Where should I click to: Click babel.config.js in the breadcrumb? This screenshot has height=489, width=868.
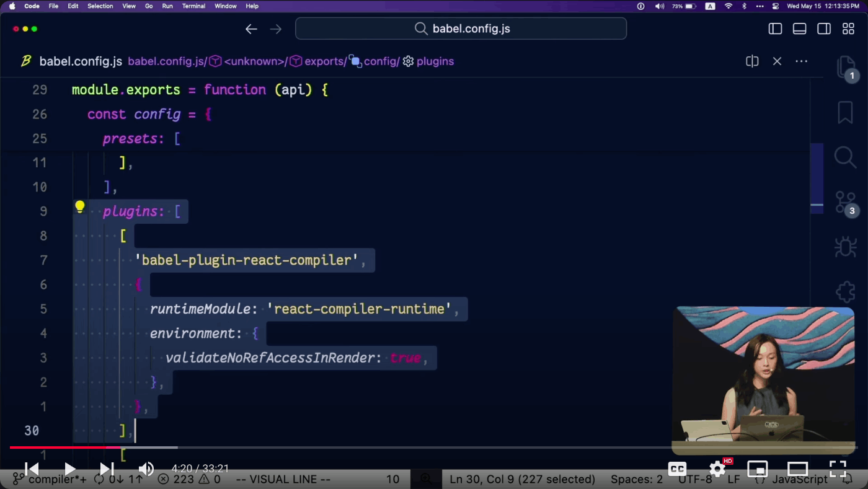166,61
